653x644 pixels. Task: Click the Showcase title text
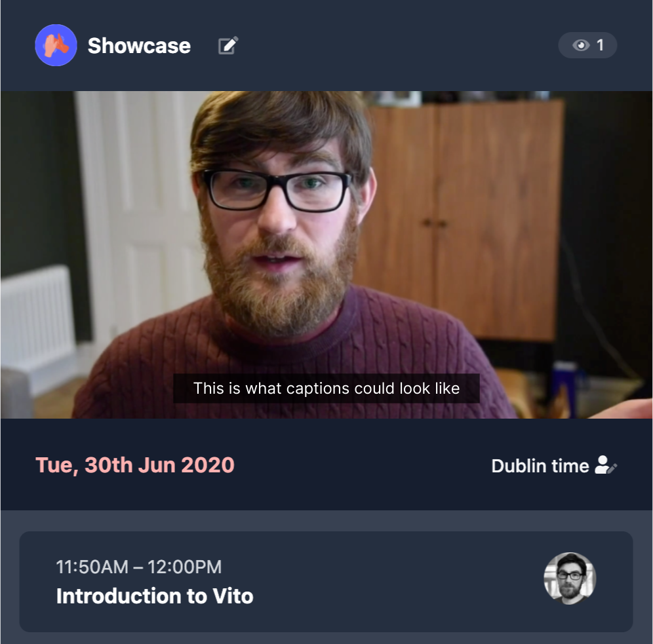(x=139, y=46)
